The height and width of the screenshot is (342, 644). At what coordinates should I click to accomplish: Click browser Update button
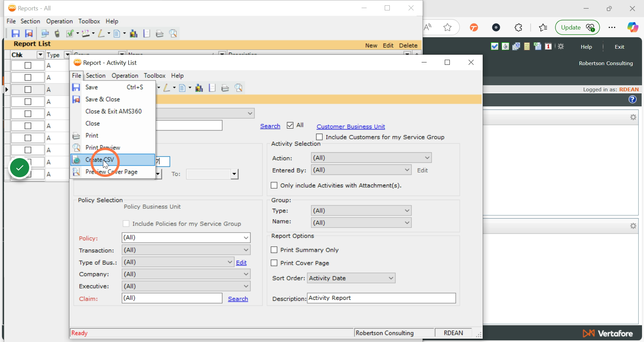pos(577,28)
